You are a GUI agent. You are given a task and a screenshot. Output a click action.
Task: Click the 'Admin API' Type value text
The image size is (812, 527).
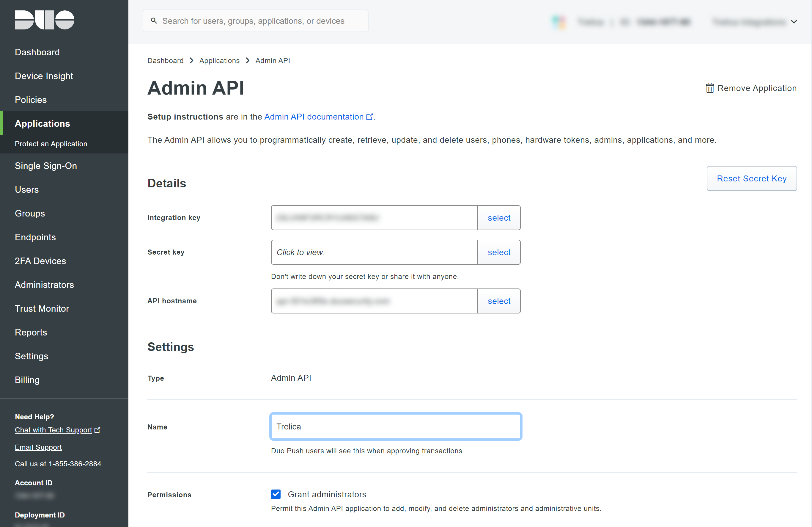tap(291, 378)
